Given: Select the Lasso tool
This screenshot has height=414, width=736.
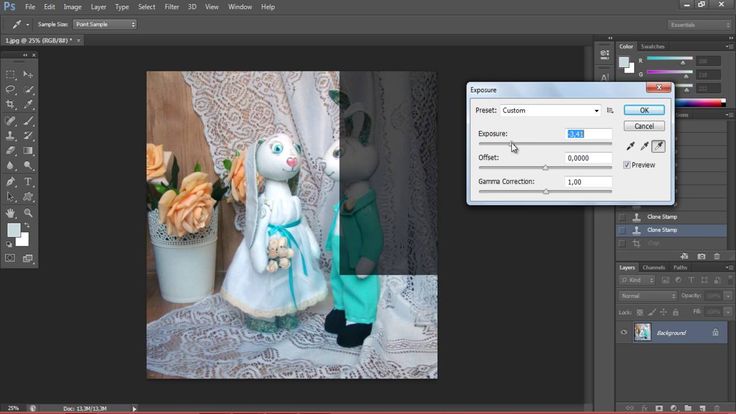Looking at the screenshot, I should (x=11, y=89).
